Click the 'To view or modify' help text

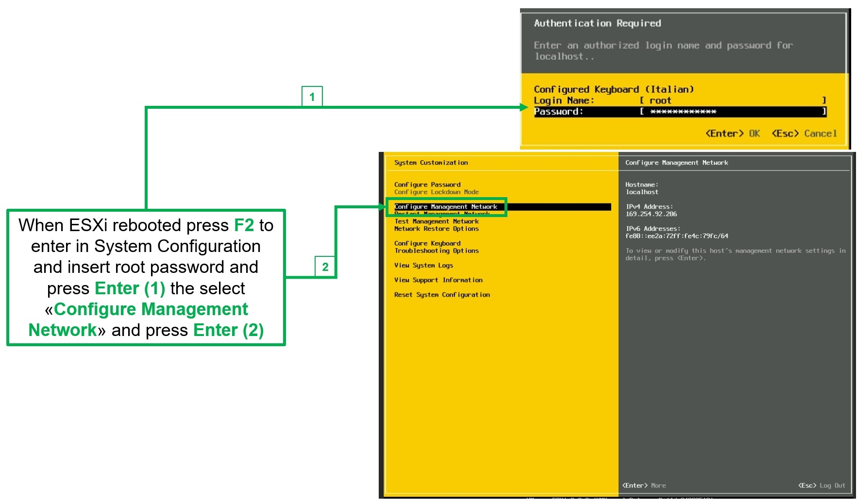[x=736, y=254]
